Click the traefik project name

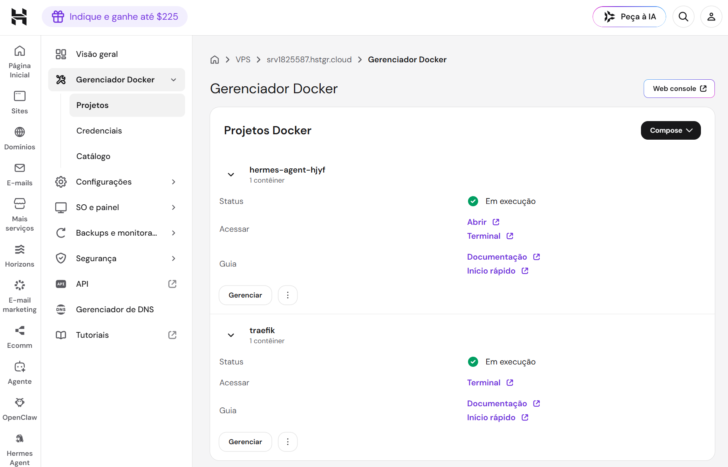pos(262,331)
